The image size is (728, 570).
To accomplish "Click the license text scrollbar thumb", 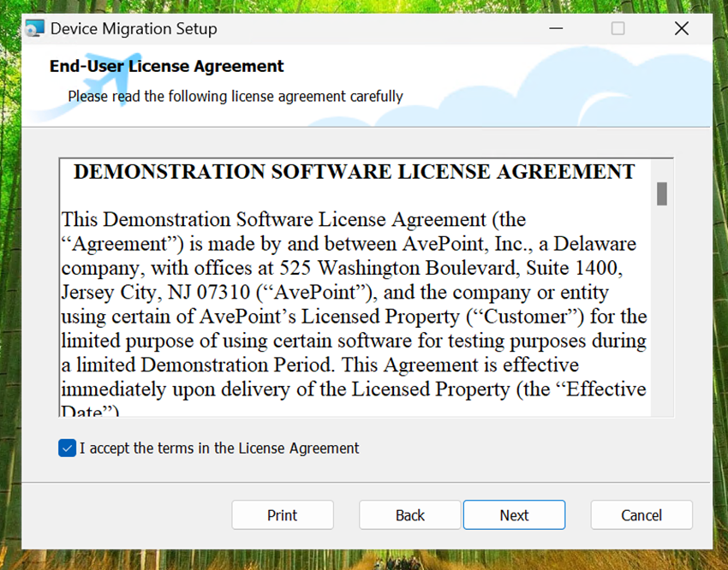I will click(661, 193).
